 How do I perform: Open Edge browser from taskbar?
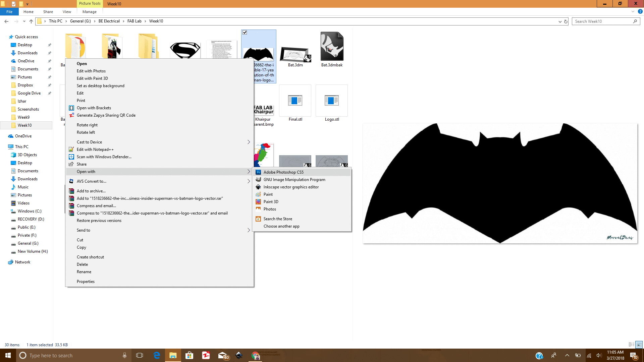click(x=157, y=355)
